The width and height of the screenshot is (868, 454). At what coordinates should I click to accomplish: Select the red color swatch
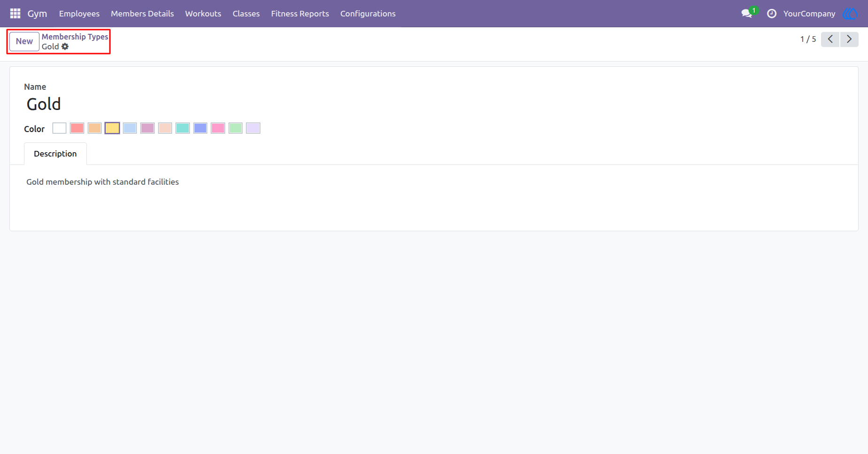77,128
